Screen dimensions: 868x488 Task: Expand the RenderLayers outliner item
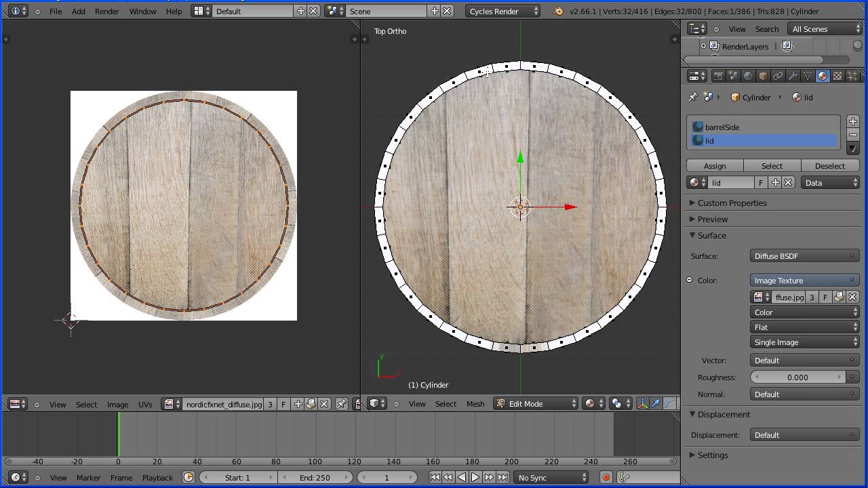(703, 47)
